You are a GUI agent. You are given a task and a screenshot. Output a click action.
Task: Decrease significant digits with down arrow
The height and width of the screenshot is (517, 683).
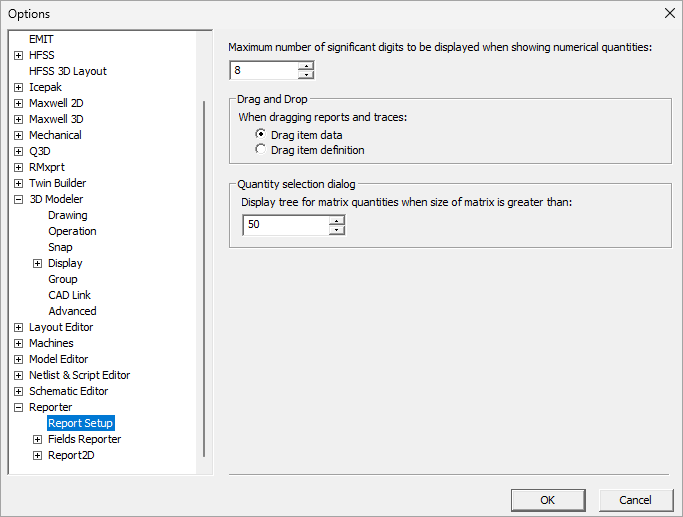pos(306,74)
